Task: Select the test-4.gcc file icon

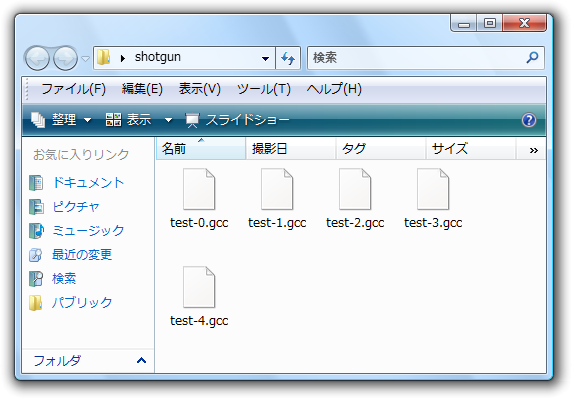Action: 199,287
